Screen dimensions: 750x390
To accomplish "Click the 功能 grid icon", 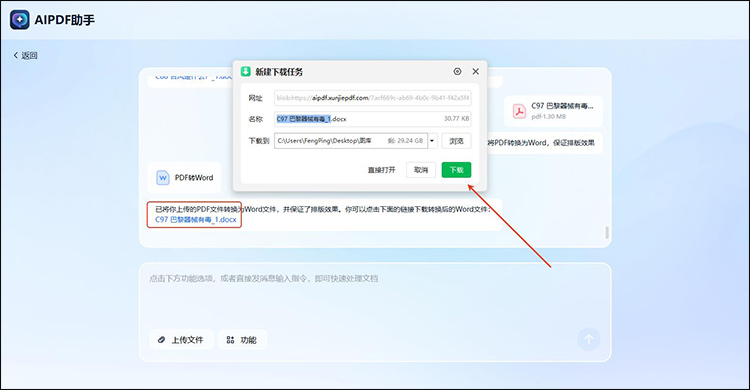I will coord(231,340).
